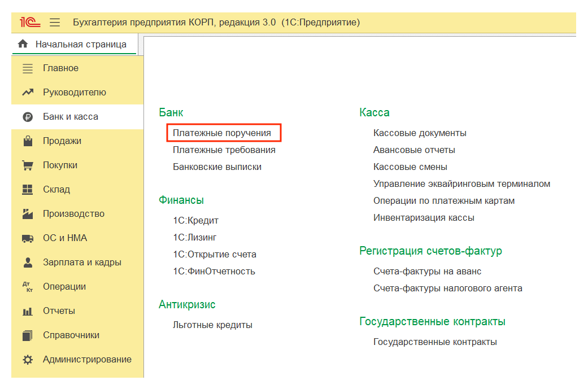Open Банковские выписки link
This screenshot has height=389, width=588.
click(x=217, y=167)
